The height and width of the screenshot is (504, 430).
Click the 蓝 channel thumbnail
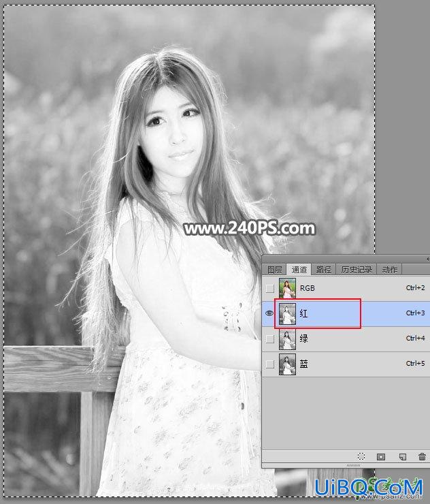click(x=287, y=364)
